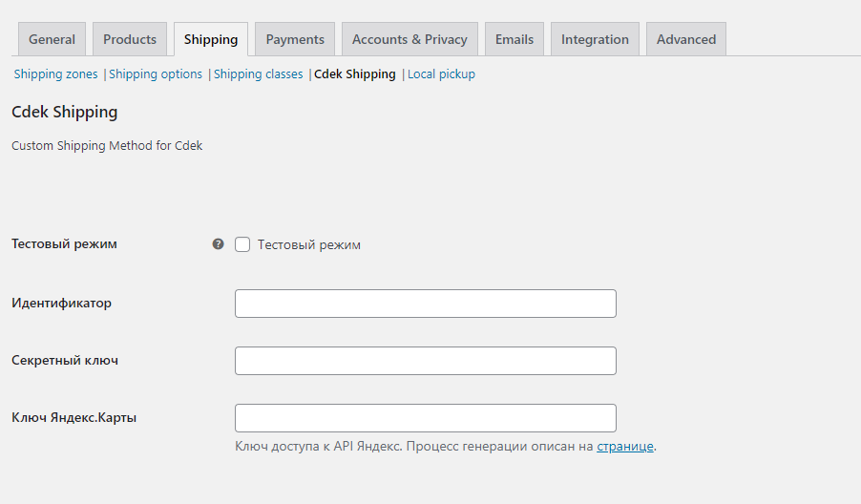The width and height of the screenshot is (861, 504).
Task: Open the Shipping zones sub-section link
Action: [x=55, y=74]
